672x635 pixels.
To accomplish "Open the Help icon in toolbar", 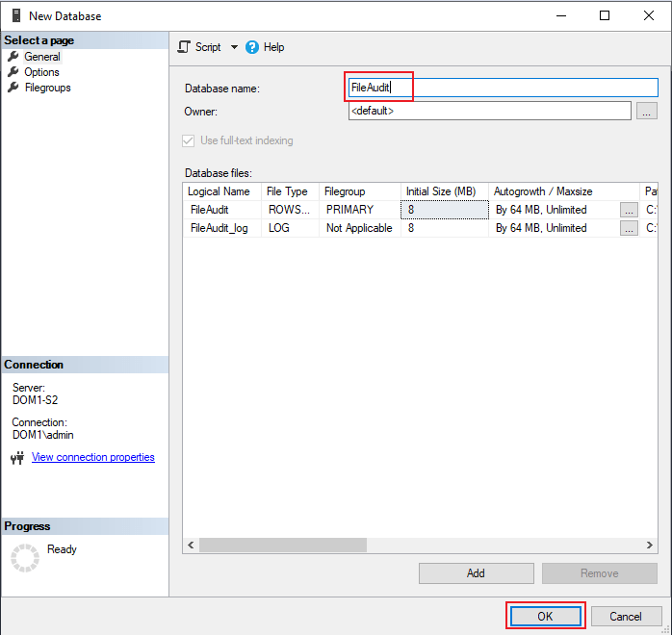I will point(252,47).
